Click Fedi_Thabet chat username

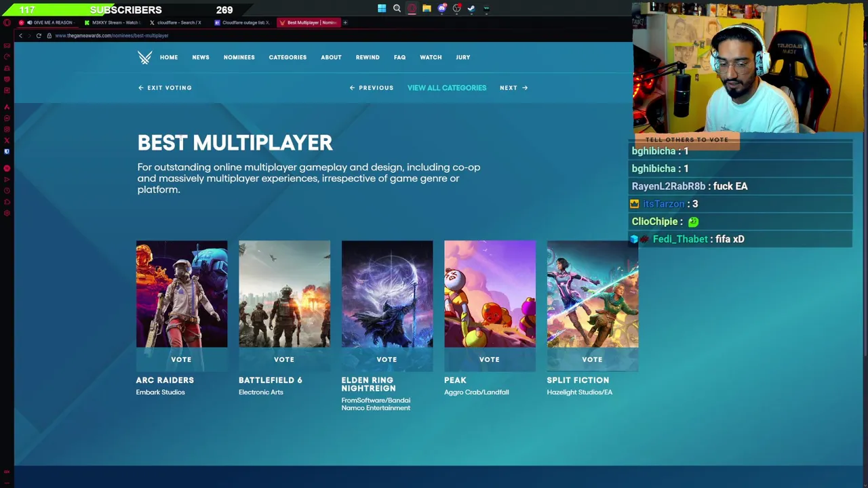pos(680,239)
